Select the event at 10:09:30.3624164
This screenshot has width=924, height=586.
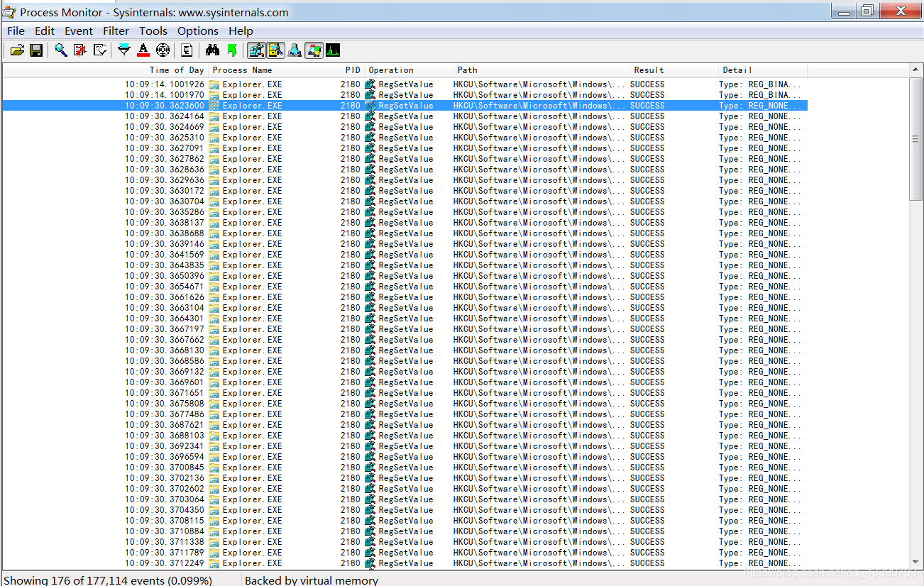click(x=405, y=116)
